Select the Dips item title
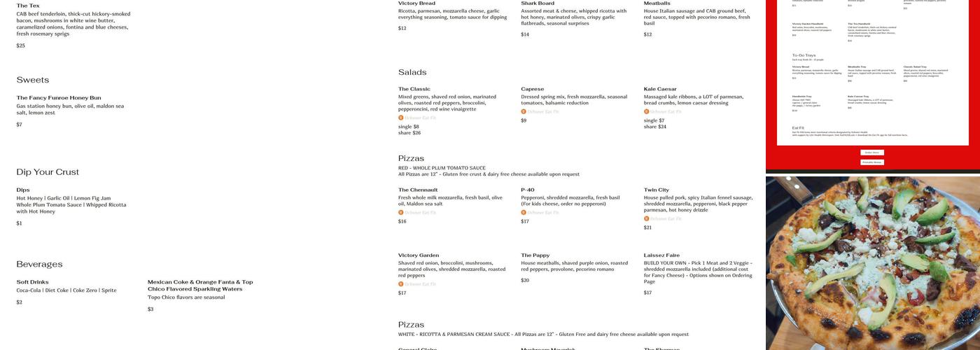Viewport: 980px width, 350px height. [x=23, y=190]
